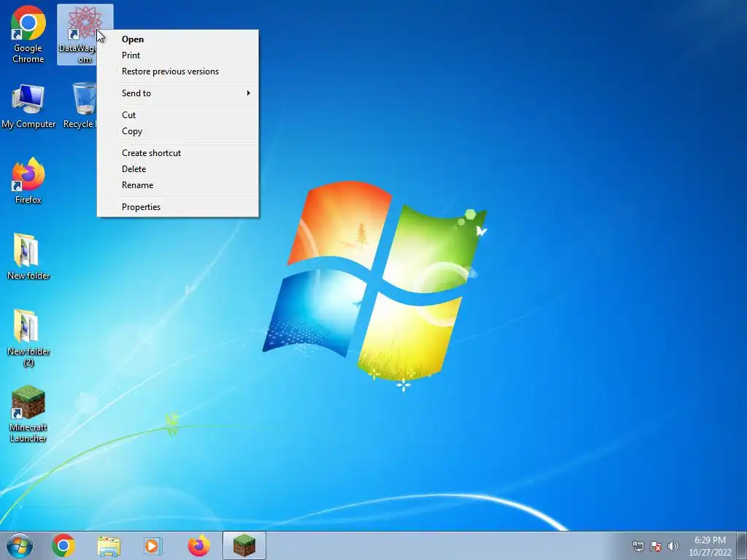This screenshot has width=747, height=560.
Task: Select the Google Chrome desktop shortcut
Action: tap(28, 34)
